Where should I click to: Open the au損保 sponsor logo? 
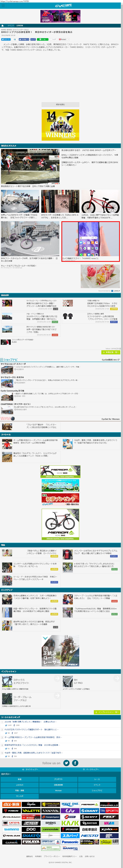[x=12, y=804]
